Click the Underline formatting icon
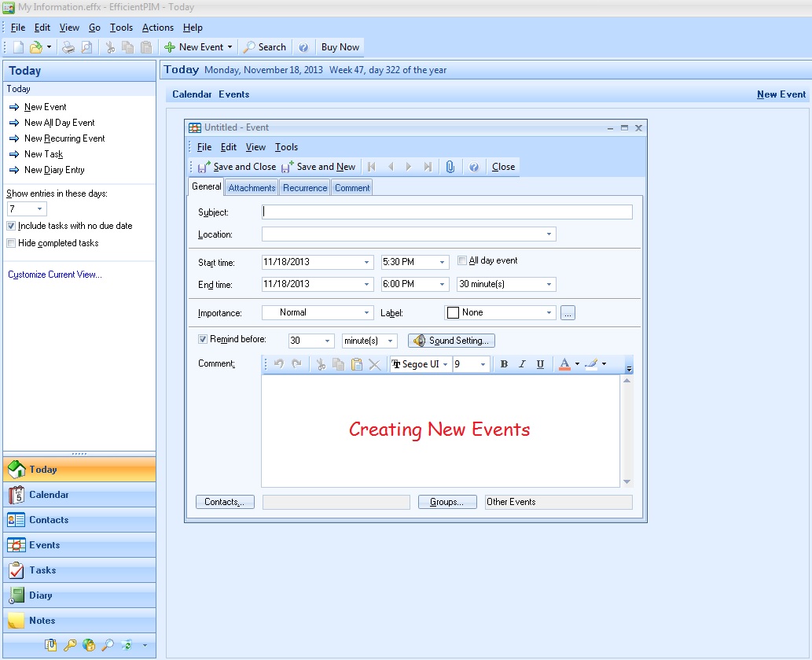This screenshot has height=660, width=812. (x=540, y=364)
